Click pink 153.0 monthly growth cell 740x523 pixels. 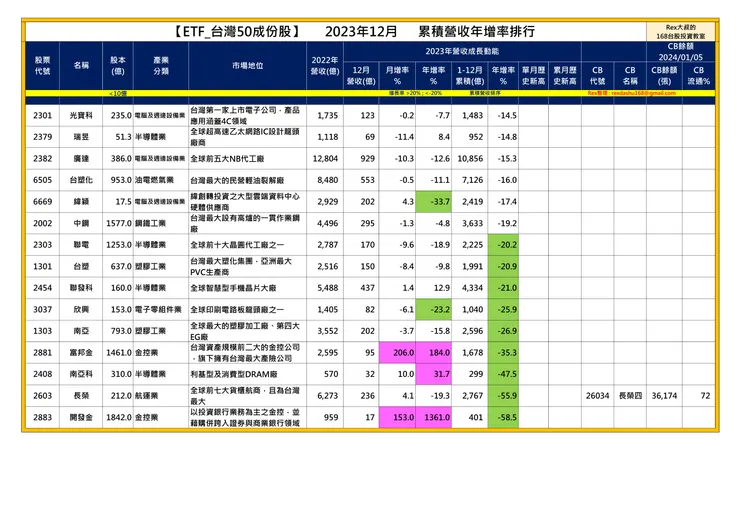tap(397, 417)
